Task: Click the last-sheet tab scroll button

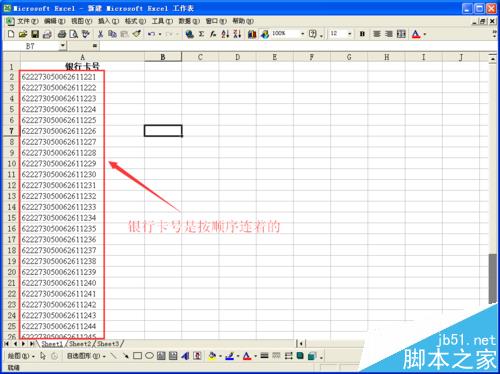Action: (x=32, y=343)
